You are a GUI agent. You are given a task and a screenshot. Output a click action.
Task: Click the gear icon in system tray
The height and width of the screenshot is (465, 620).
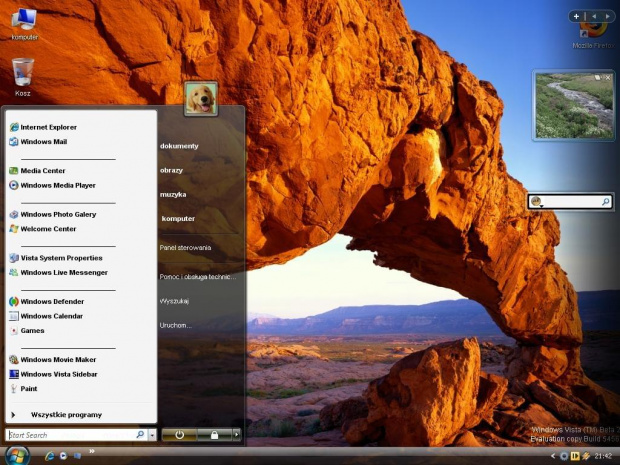564,456
